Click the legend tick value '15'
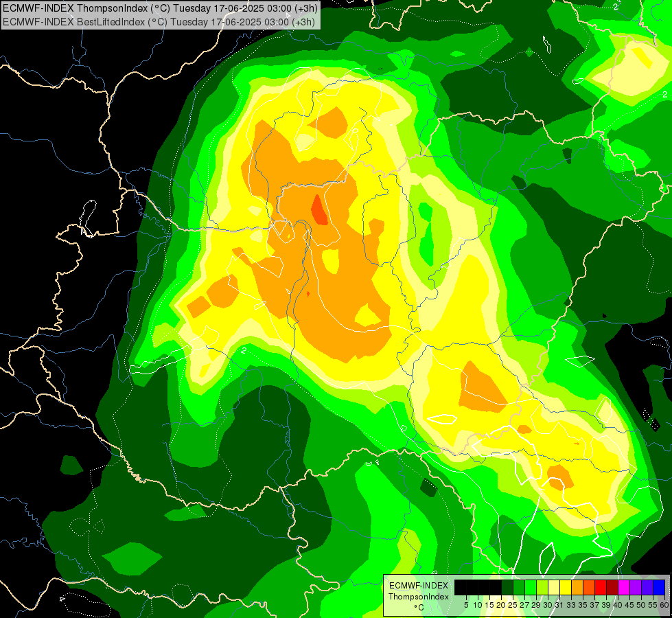 tap(489, 605)
